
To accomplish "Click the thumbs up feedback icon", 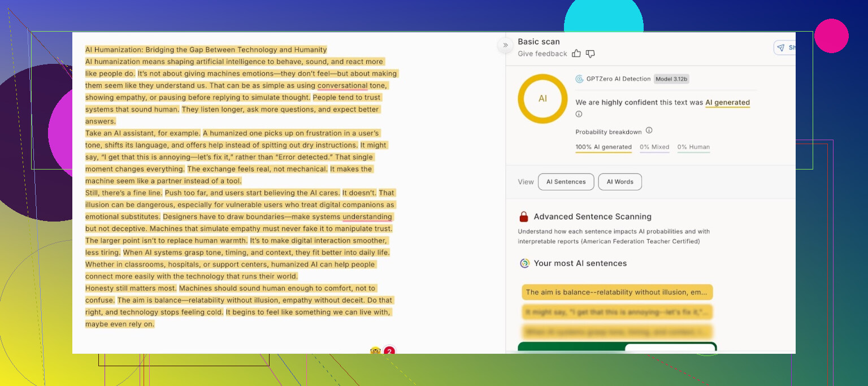I will (x=576, y=54).
